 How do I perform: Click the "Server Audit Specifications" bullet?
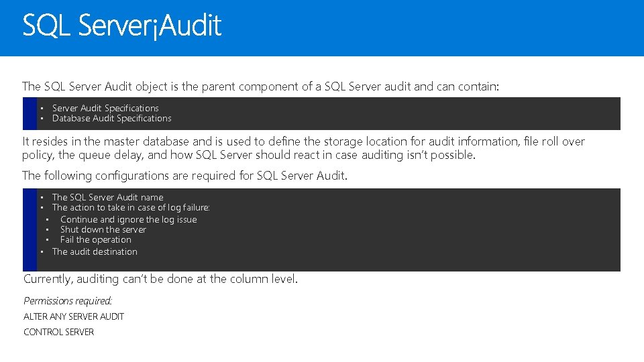coord(105,108)
